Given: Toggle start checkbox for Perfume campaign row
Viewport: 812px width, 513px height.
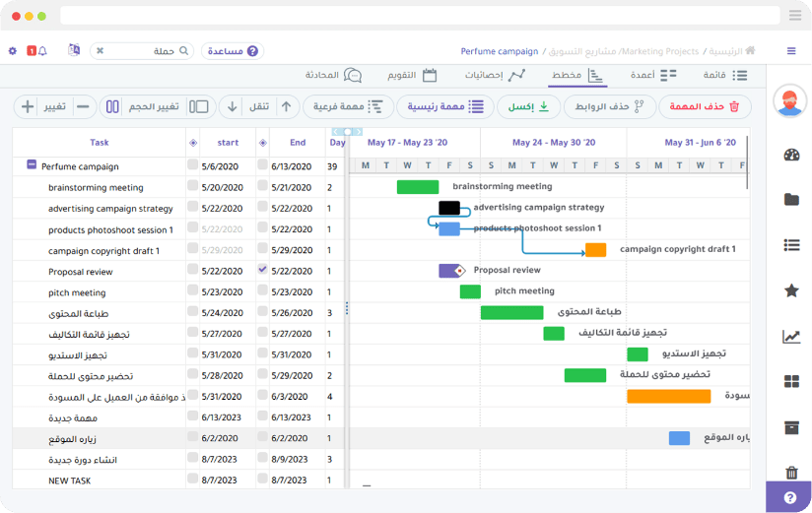Looking at the screenshot, I should (192, 164).
